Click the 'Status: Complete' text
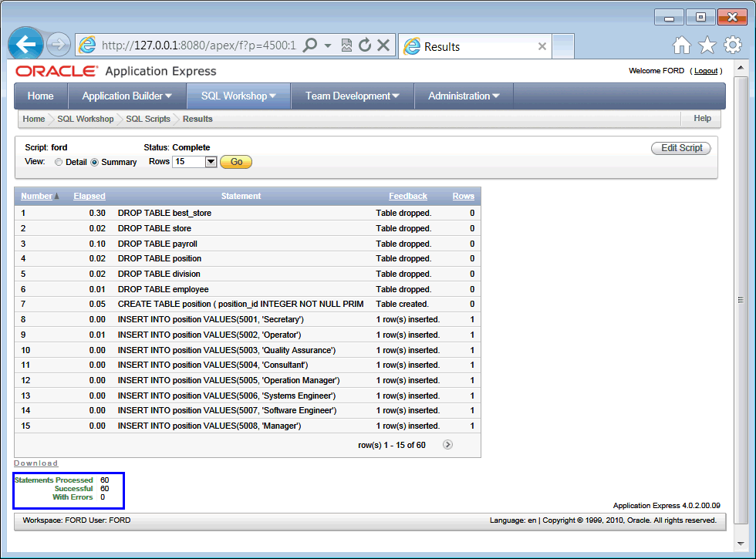 coord(177,147)
